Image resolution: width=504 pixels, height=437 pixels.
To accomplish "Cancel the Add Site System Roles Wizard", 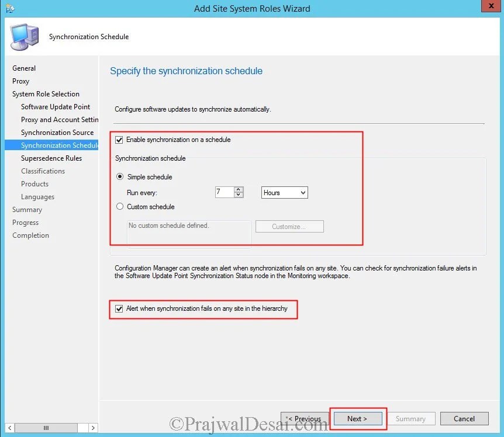I will point(464,418).
